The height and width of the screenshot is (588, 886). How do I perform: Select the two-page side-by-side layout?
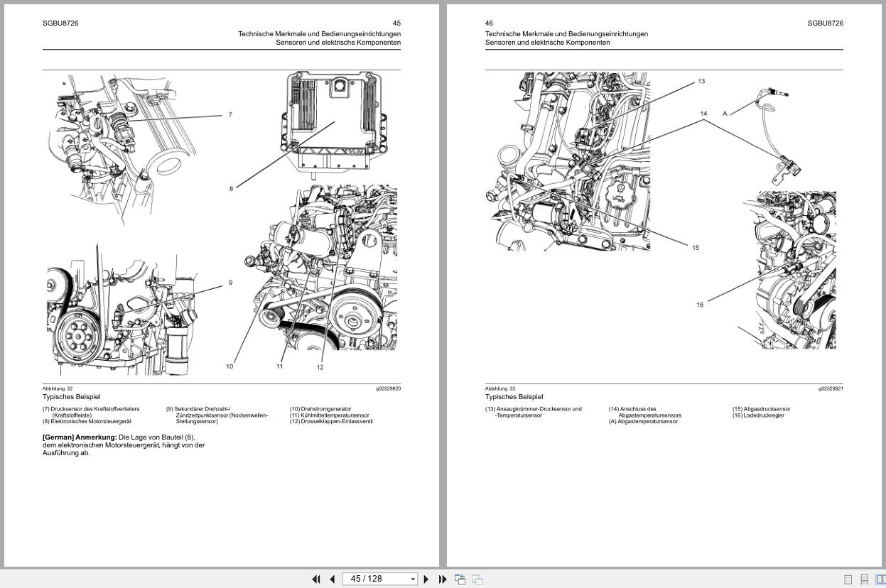click(x=881, y=579)
